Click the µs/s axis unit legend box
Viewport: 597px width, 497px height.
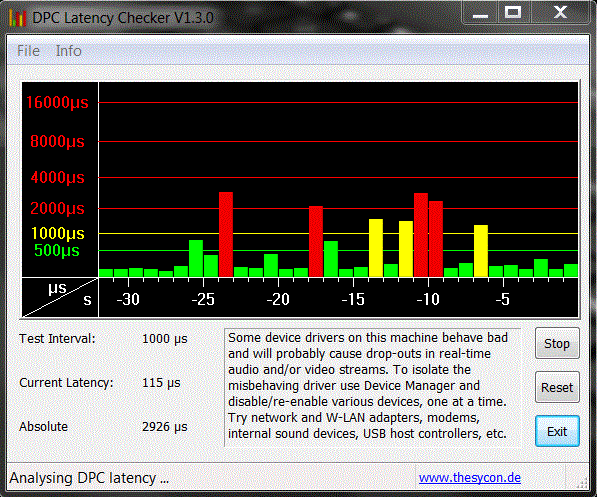tap(60, 297)
